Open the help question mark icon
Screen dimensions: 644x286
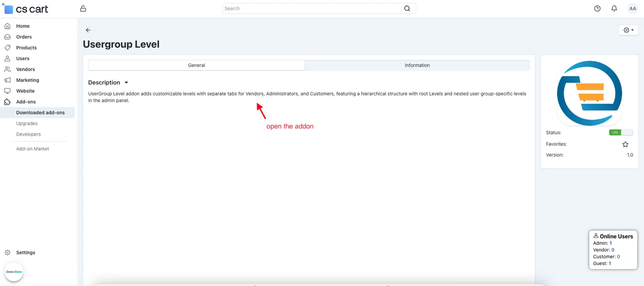(597, 8)
